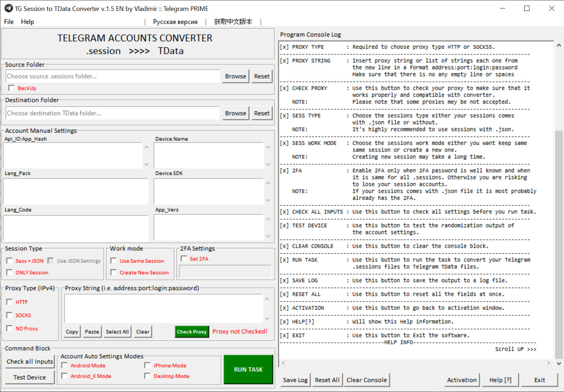564x392 pixels.
Task: Click the green Check Proxy button
Action: point(192,332)
